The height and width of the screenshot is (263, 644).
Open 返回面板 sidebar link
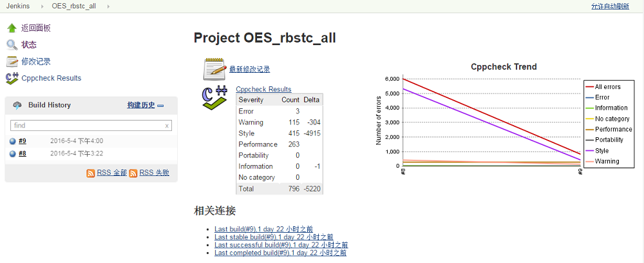pos(36,28)
